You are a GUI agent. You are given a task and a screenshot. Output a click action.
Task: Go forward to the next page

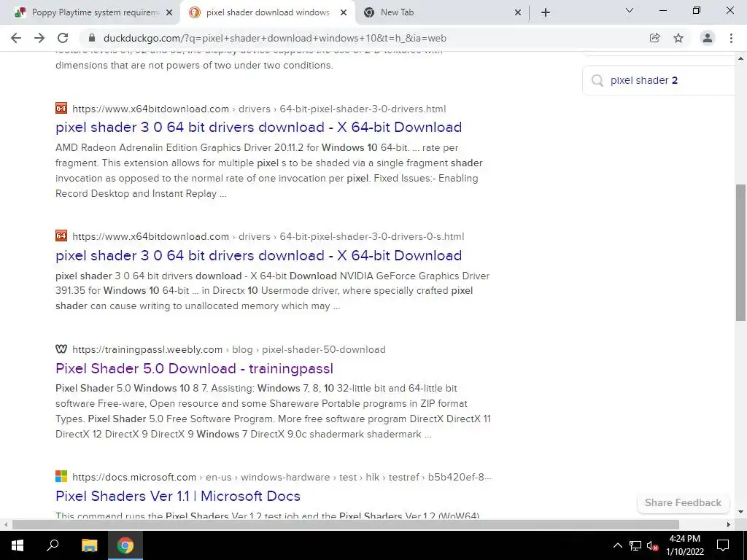pos(39,38)
